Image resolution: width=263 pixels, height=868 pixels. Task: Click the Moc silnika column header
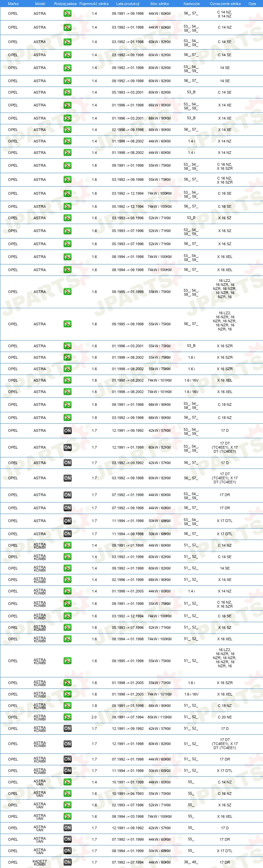[x=160, y=4]
